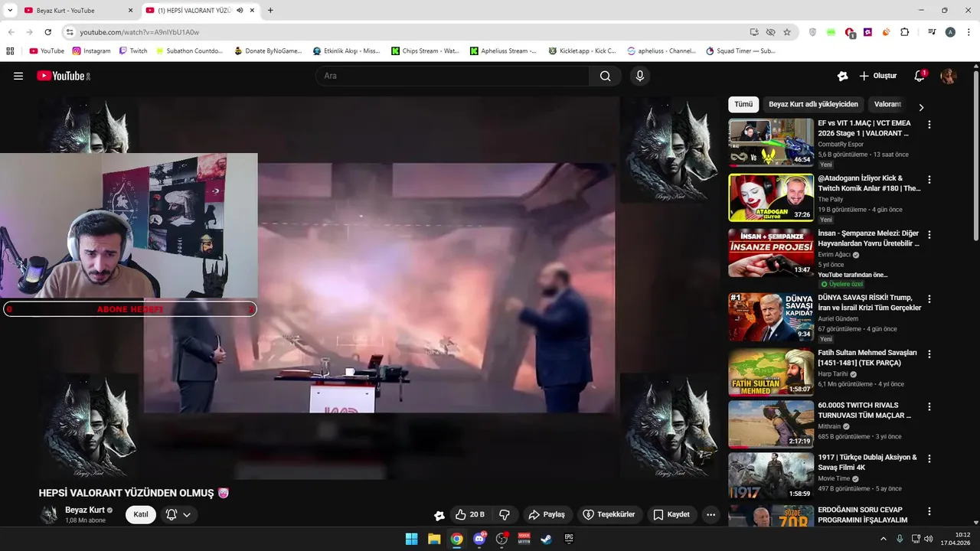This screenshot has width=980, height=551.
Task: Open Epic Games Launcher from taskbar
Action: 569,539
